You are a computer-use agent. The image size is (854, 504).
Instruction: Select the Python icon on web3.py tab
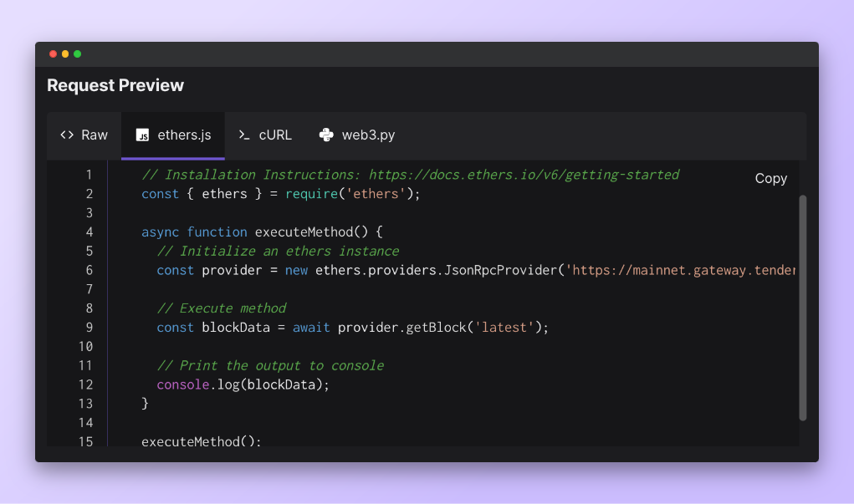coord(325,135)
